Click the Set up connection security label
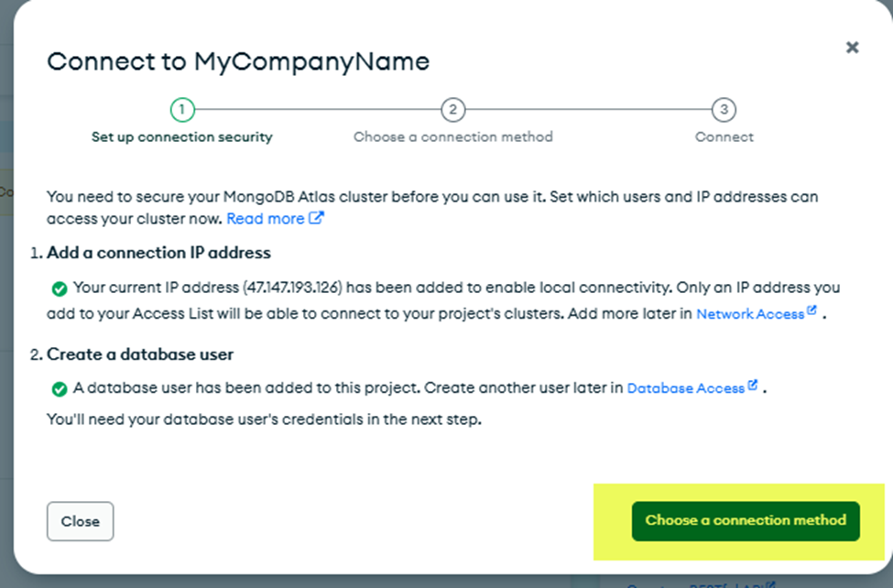 (182, 136)
